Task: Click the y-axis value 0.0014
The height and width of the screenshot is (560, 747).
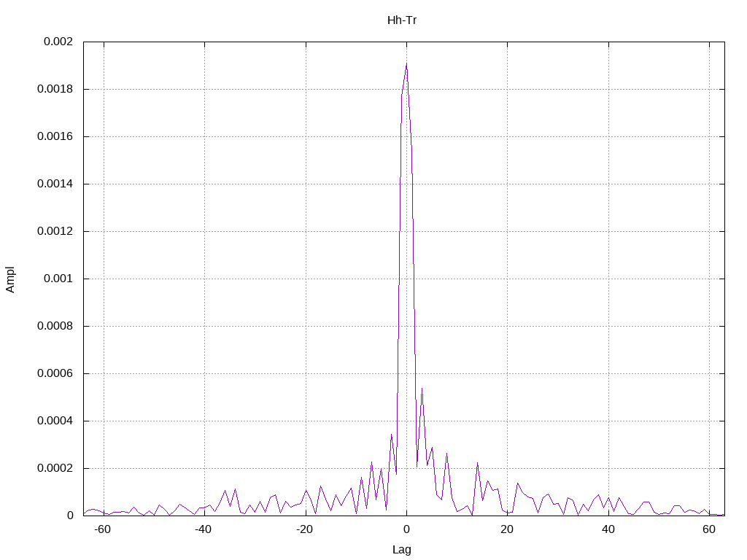Action: pos(55,184)
